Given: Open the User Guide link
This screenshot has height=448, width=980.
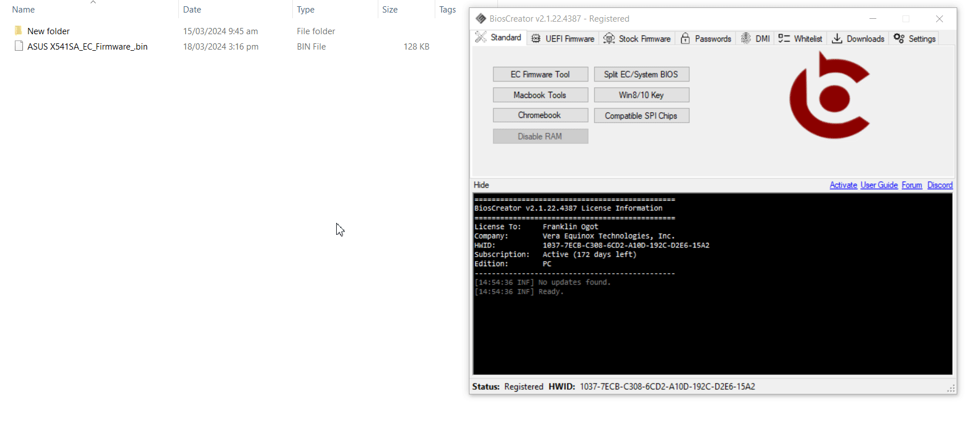Looking at the screenshot, I should [879, 185].
